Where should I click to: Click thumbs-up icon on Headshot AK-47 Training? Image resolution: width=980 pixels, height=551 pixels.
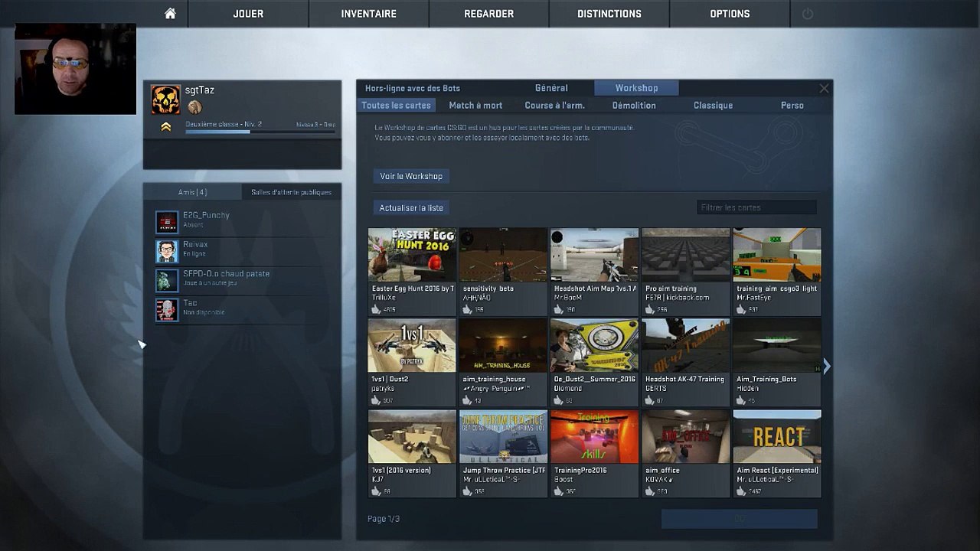(x=649, y=400)
